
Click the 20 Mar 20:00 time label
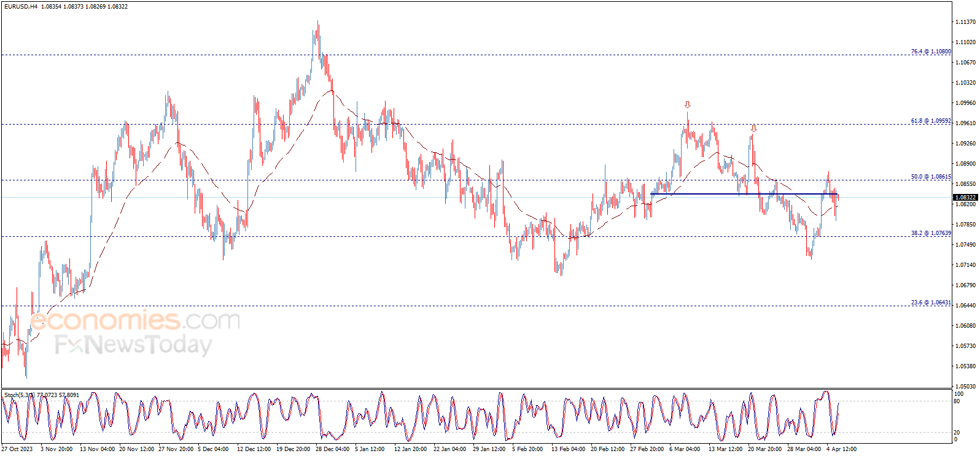click(x=765, y=449)
